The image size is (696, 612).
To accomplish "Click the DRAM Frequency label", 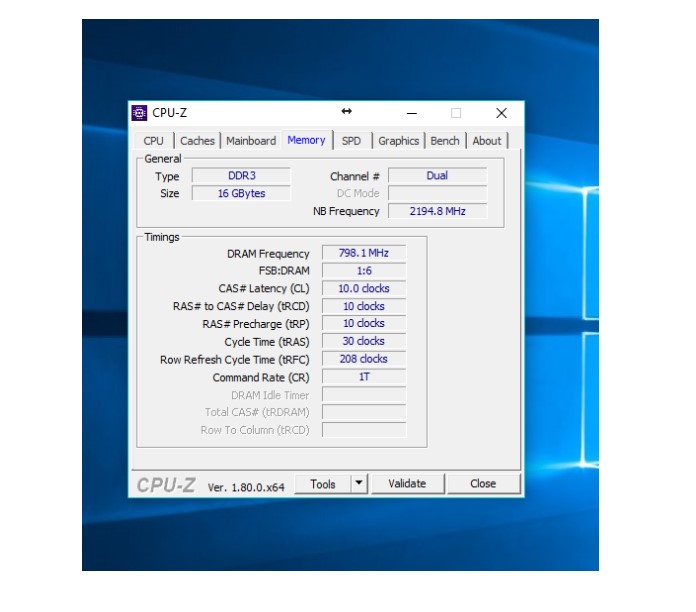I will coord(268,254).
